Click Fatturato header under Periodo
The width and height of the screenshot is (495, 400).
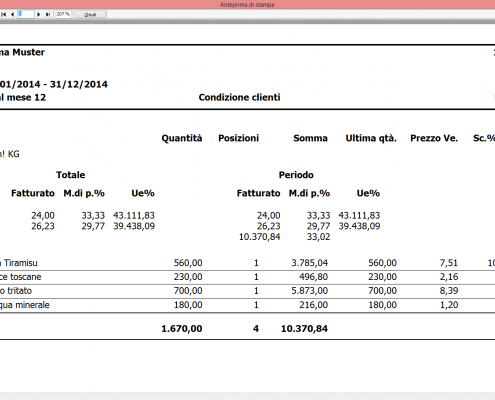coord(258,193)
